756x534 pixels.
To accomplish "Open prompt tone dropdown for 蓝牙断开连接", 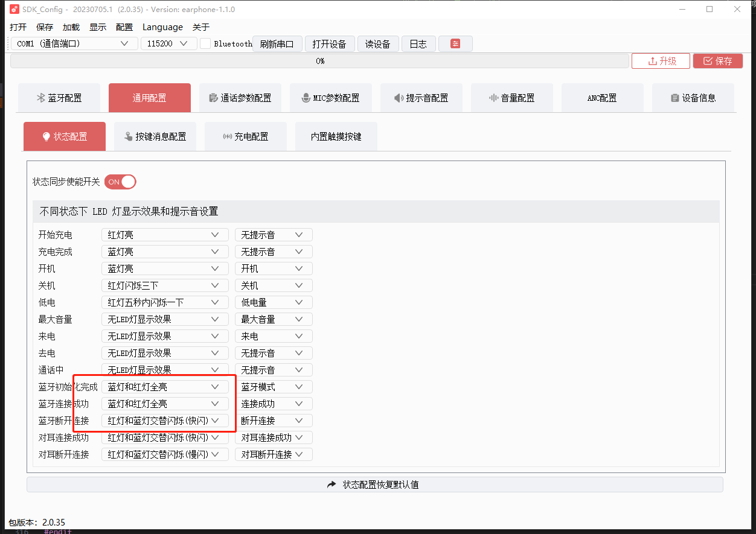I will pyautogui.click(x=274, y=421).
